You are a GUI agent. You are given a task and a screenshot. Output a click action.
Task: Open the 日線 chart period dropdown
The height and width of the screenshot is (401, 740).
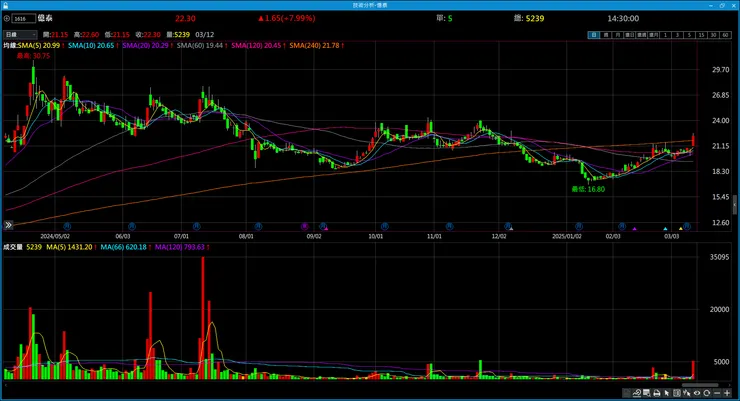(20, 34)
